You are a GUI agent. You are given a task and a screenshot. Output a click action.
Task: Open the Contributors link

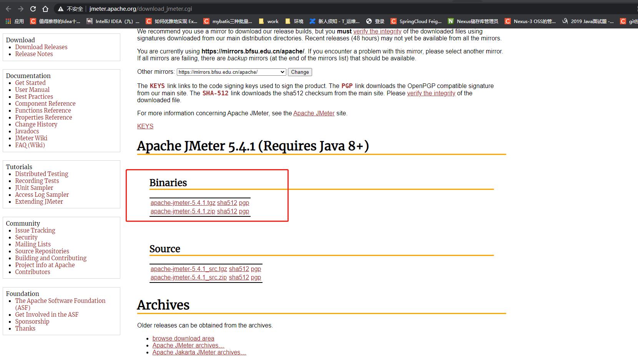click(33, 272)
